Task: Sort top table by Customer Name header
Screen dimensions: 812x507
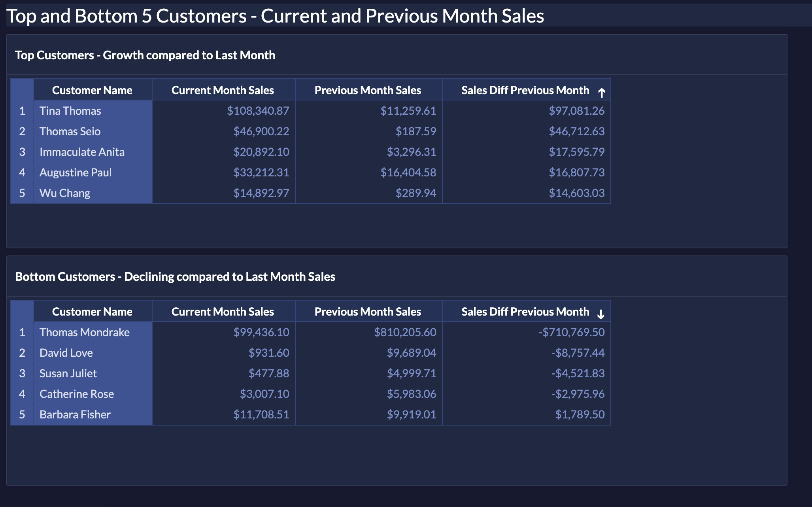Action: coord(92,90)
